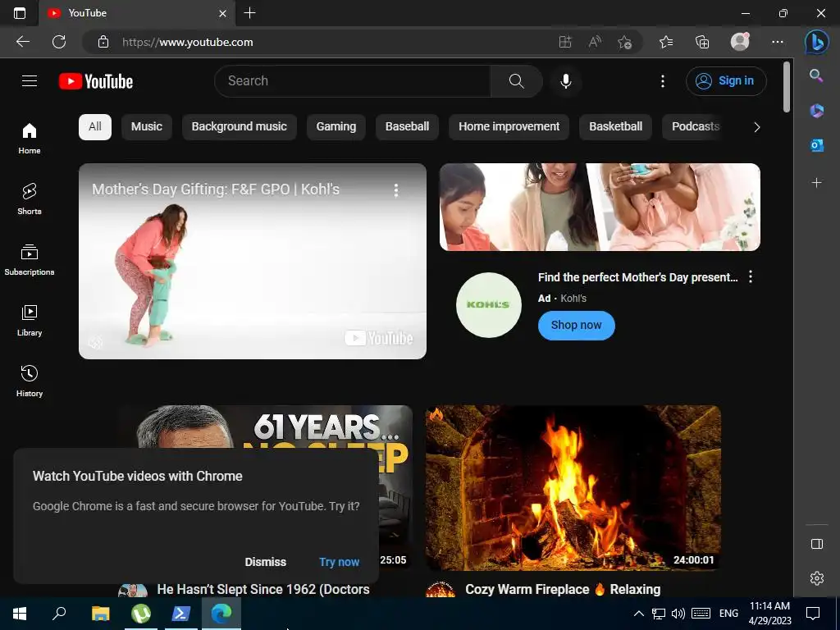Open the Edge profile avatar

point(740,42)
